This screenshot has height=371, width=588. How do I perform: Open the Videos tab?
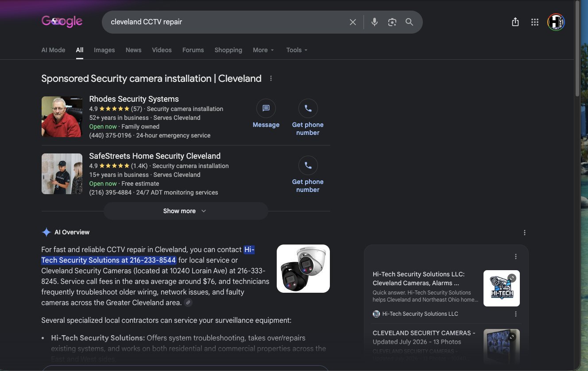pyautogui.click(x=162, y=50)
